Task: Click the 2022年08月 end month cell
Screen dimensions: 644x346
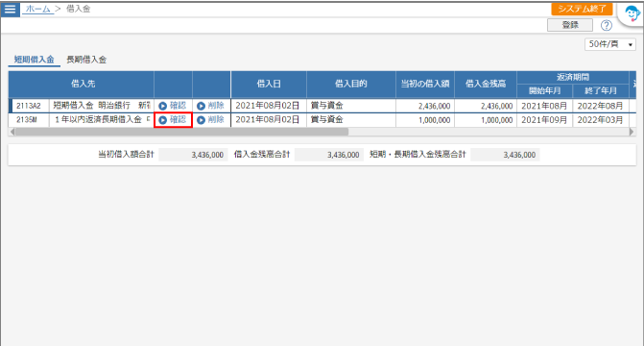Action: tap(601, 106)
